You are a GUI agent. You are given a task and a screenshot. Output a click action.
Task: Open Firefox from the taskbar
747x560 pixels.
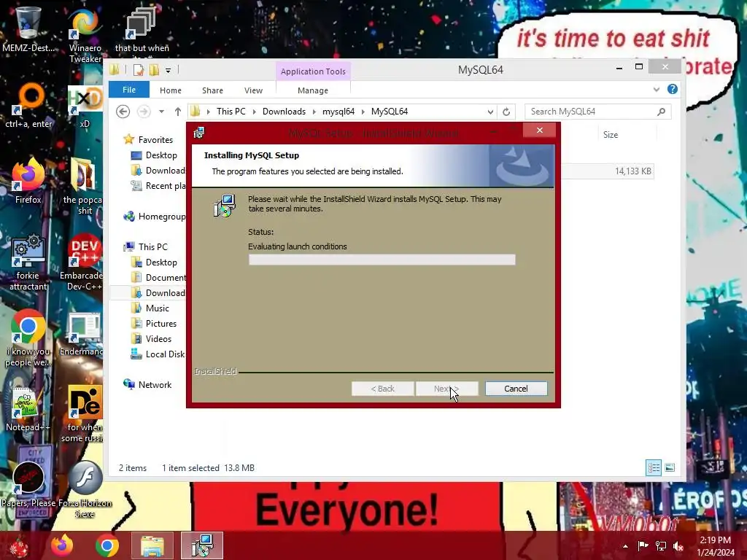(62, 545)
